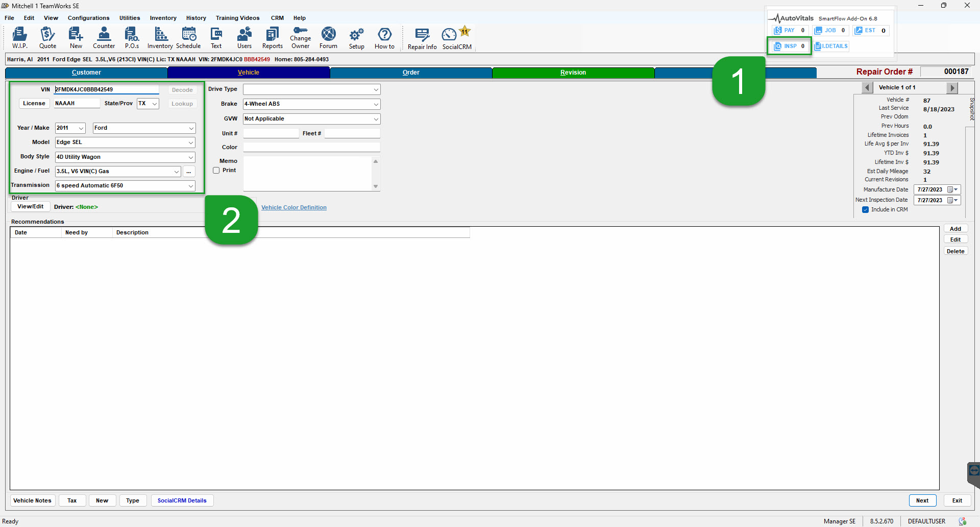
Task: Open the Drive Type dropdown
Action: tap(376, 90)
